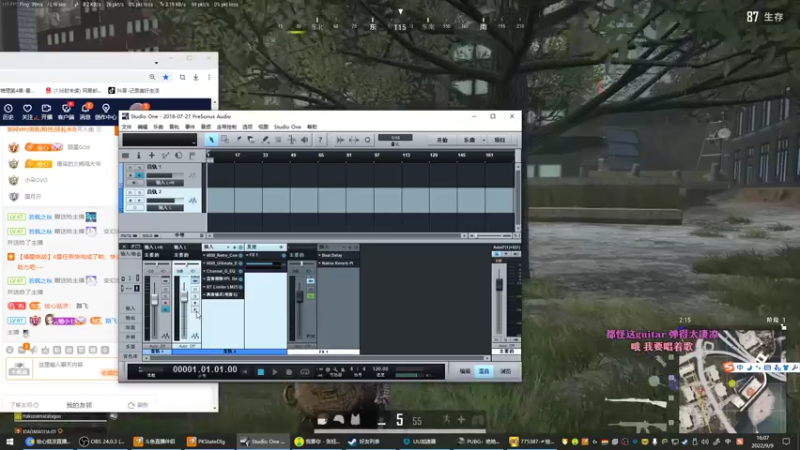This screenshot has height=450, width=800.
Task: Open the track list icon above tracks
Action: [x=126, y=155]
